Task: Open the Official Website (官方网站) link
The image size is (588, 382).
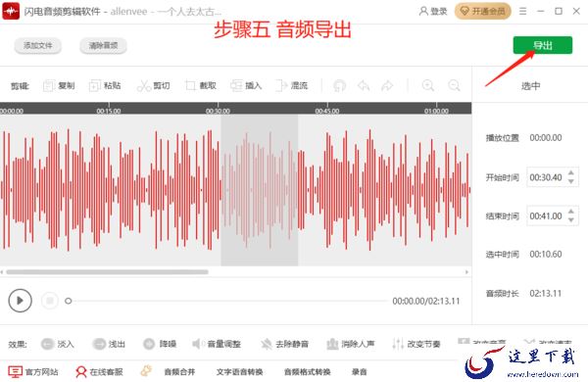Action: click(33, 372)
